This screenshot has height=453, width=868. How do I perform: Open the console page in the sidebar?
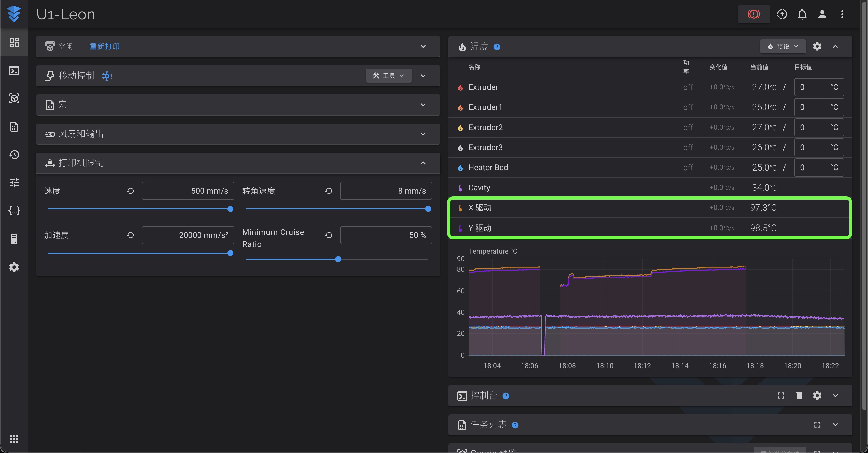[x=14, y=70]
